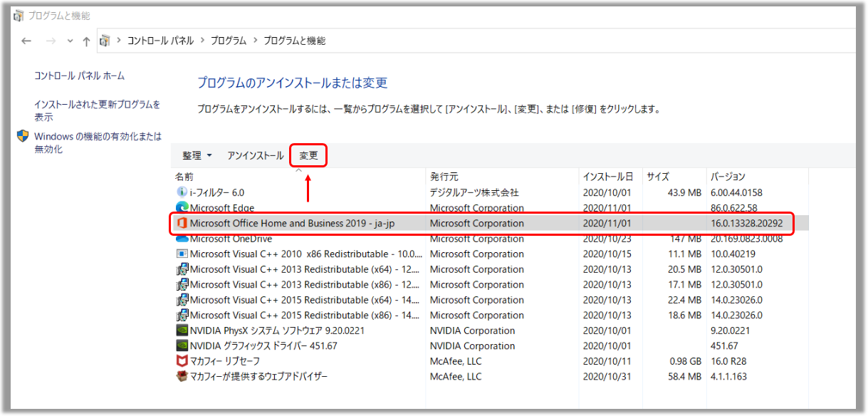Click the NVIDIA PhysX システム ソフトウェア icon
Viewport: 868px width, 416px height.
click(182, 331)
